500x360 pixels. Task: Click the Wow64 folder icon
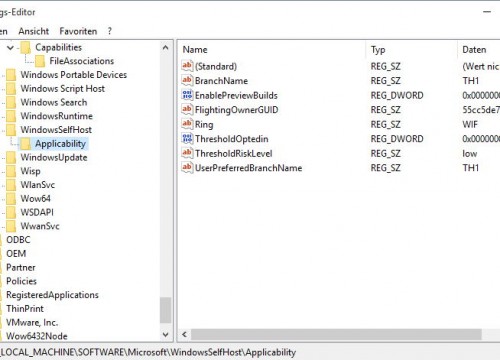pyautogui.click(x=11, y=199)
